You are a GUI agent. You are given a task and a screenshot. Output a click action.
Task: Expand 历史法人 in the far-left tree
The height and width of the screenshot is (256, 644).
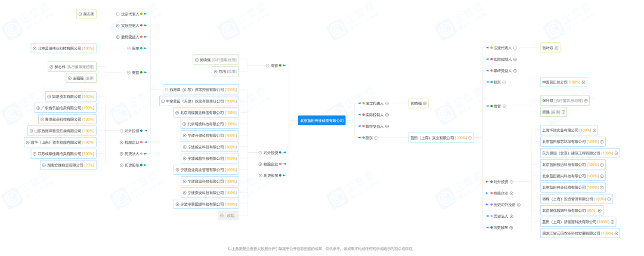pyautogui.click(x=121, y=154)
